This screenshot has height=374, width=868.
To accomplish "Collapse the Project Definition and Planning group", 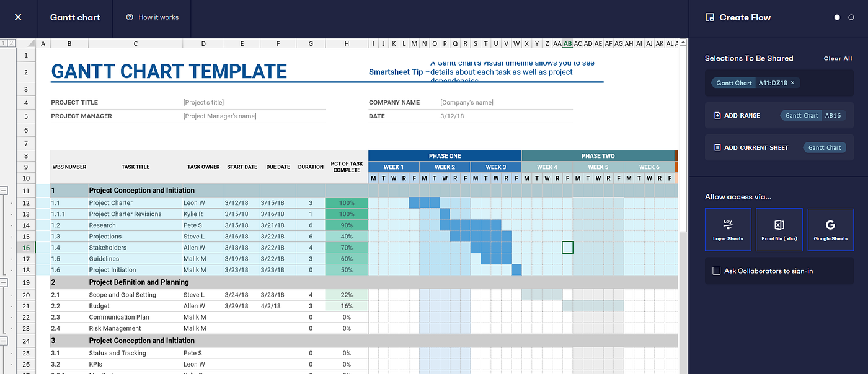I will (4, 282).
